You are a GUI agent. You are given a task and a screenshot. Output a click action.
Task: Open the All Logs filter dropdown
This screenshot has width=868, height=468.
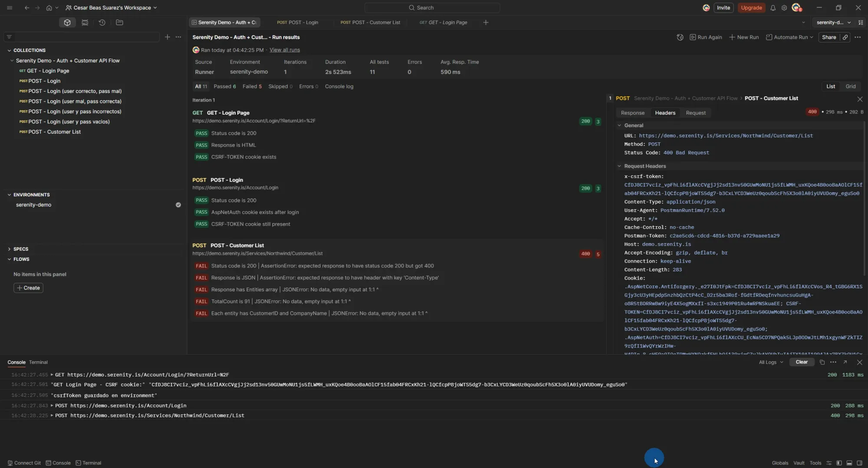coord(770,362)
